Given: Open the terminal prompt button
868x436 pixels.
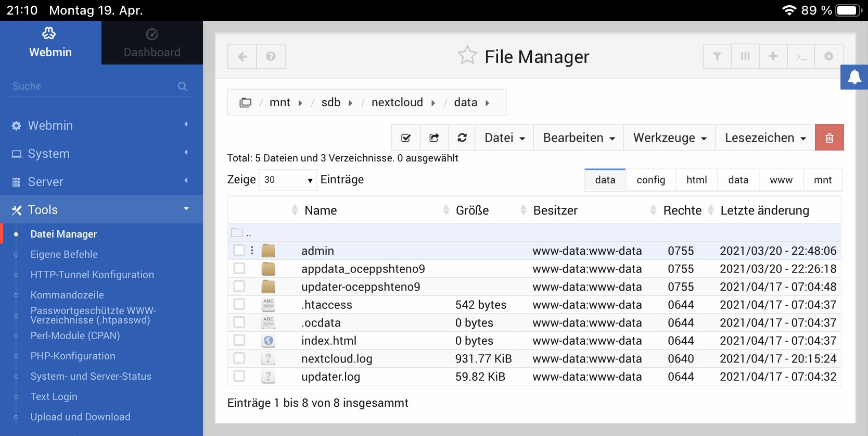Looking at the screenshot, I should click(801, 56).
